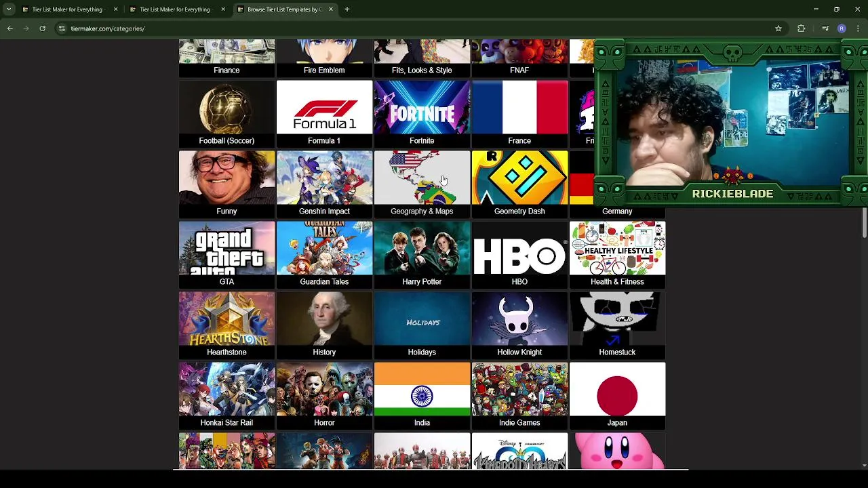This screenshot has width=868, height=488.
Task: Open the HBO logo thumbnail
Action: click(519, 248)
